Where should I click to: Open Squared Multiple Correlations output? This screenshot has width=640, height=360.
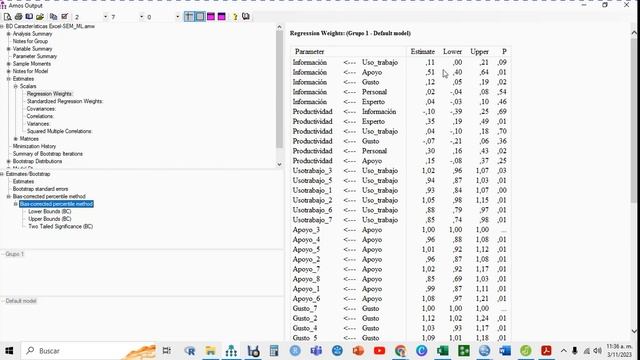pyautogui.click(x=60, y=131)
